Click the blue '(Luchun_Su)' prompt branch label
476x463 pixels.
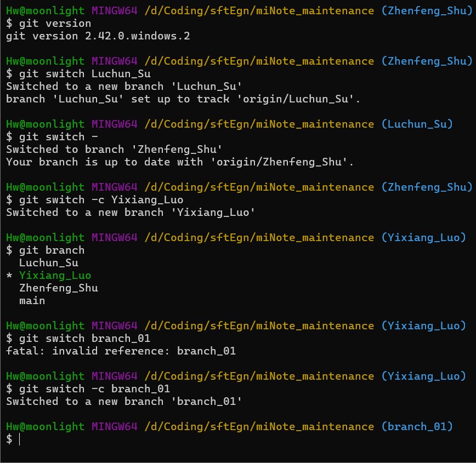pyautogui.click(x=417, y=124)
